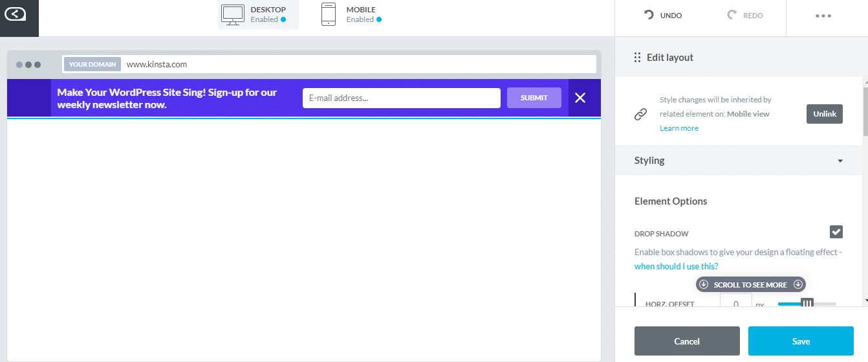Click the Undo arrow icon
The width and height of the screenshot is (868, 362).
[649, 15]
